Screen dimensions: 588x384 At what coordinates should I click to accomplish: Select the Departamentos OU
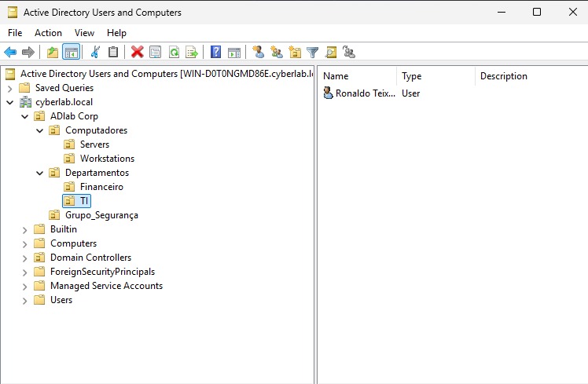[97, 173]
